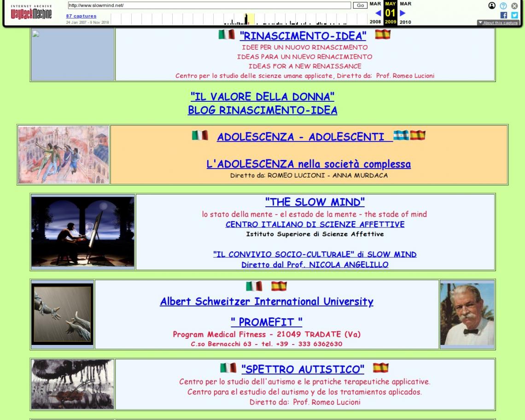Image resolution: width=525 pixels, height=420 pixels.
Task: Open the BLOG RINASCIMENTO-IDEA link
Action: (262, 110)
